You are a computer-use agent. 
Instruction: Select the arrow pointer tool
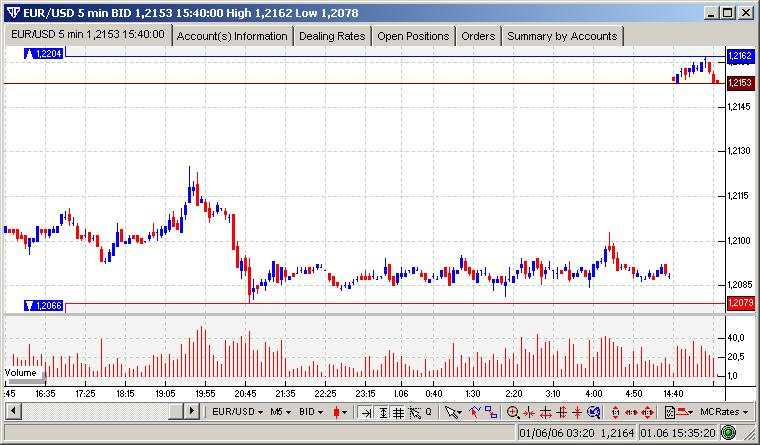pos(450,412)
